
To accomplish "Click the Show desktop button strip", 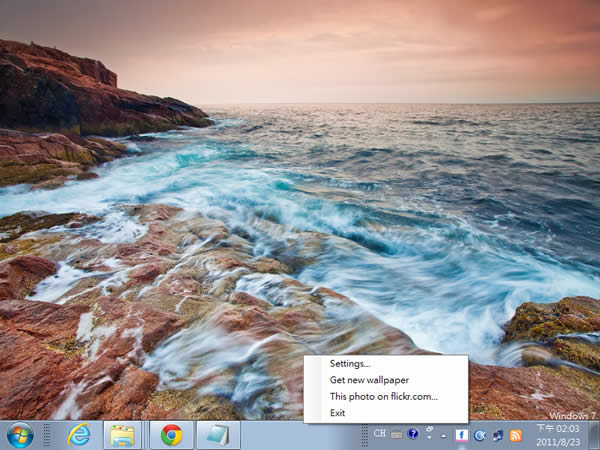I will click(x=594, y=435).
